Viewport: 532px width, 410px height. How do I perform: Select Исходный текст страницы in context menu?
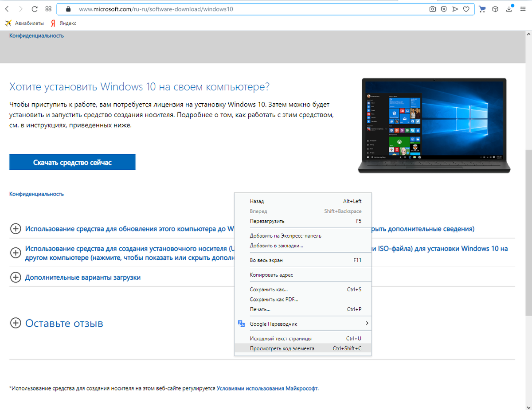pos(303,339)
